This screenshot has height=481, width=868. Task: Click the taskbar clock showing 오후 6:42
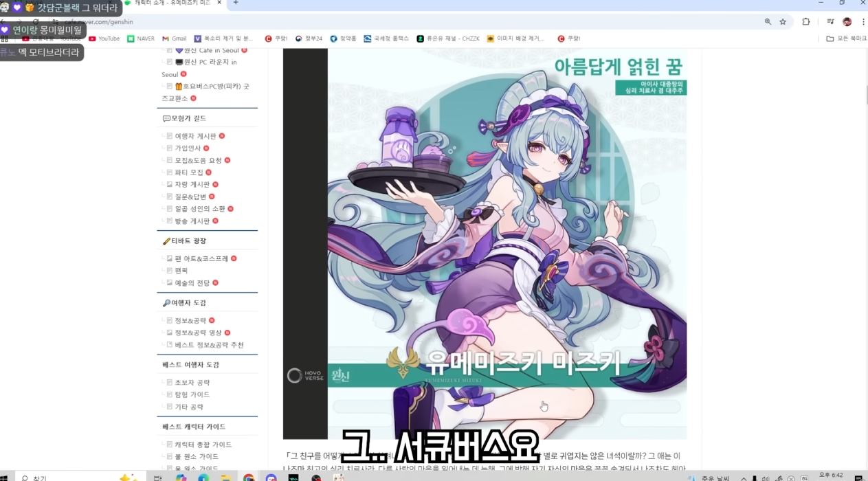(x=831, y=476)
